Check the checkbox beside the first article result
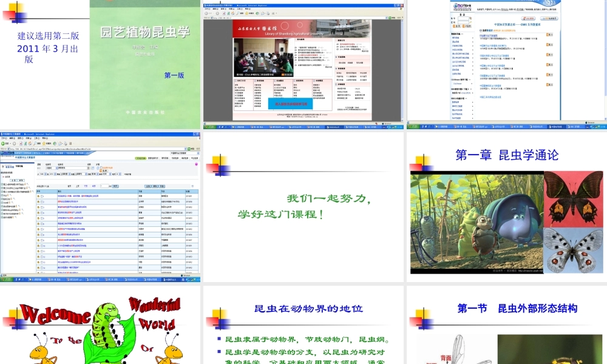The width and height of the screenshot is (607, 364). point(43,195)
